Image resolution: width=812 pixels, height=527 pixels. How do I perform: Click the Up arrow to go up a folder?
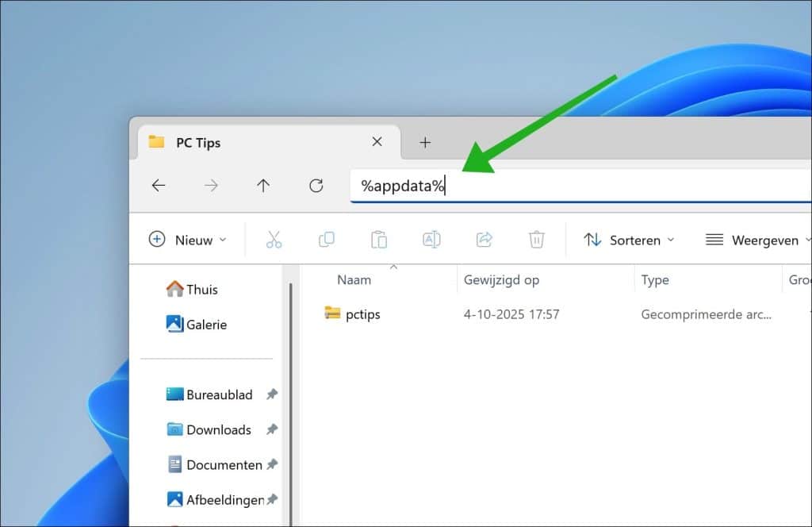(263, 185)
